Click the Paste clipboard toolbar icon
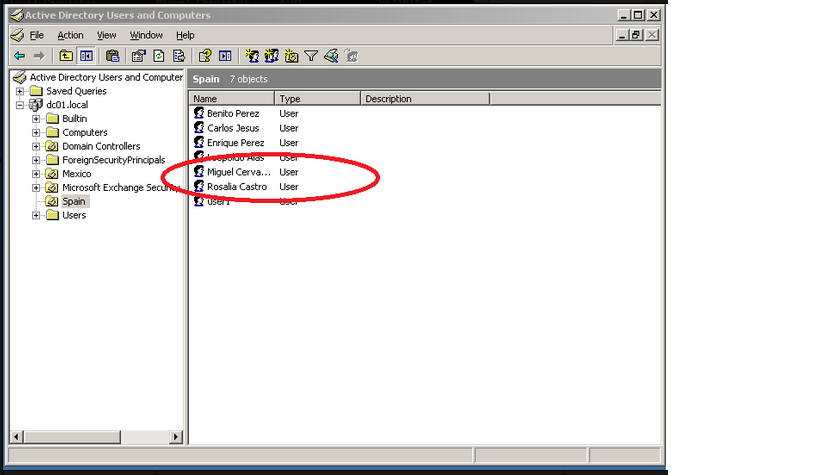 pyautogui.click(x=112, y=55)
